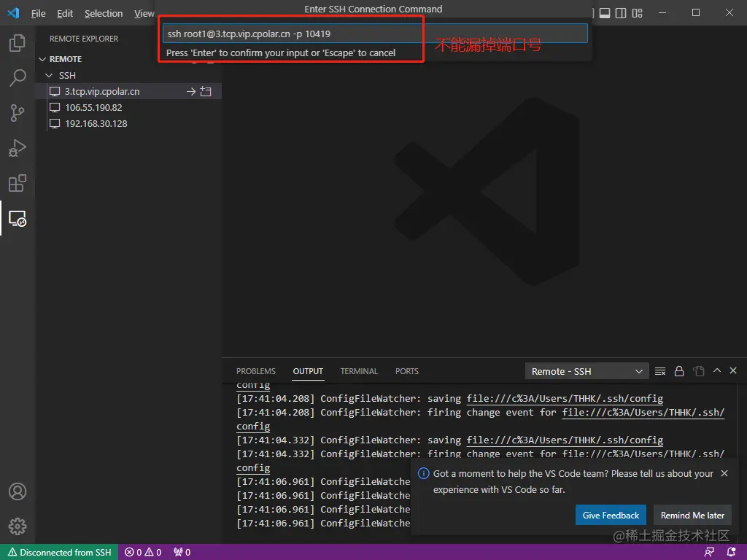This screenshot has height=560, width=747.
Task: Open Customize Layout icon
Action: tap(638, 13)
